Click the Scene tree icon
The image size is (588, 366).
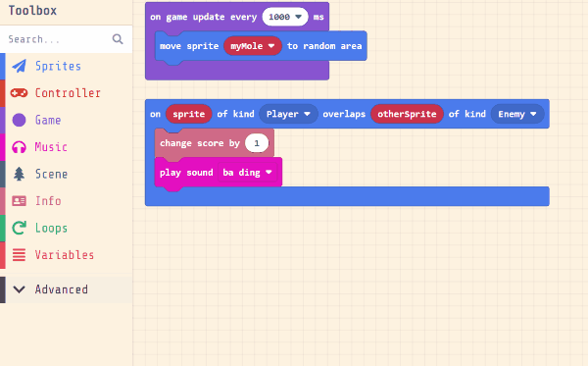coord(19,175)
